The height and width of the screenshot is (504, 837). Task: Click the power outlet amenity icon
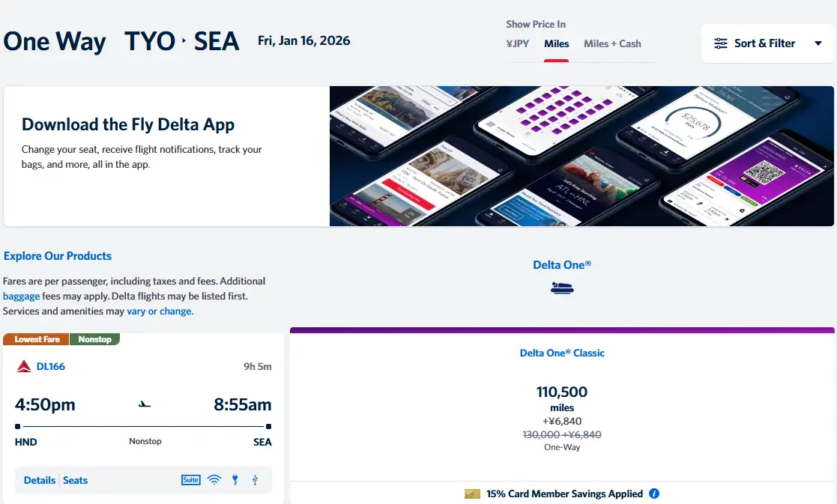[235, 480]
